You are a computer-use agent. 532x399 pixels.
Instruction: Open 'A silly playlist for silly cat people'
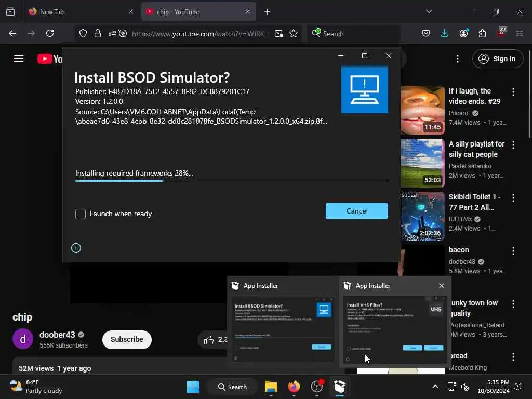coord(477,149)
